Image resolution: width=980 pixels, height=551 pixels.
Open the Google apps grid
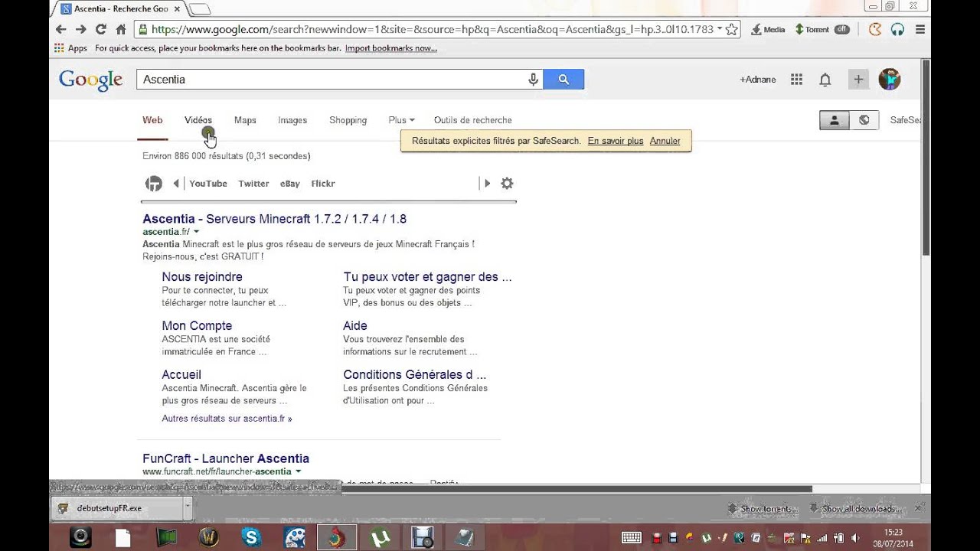coord(796,80)
